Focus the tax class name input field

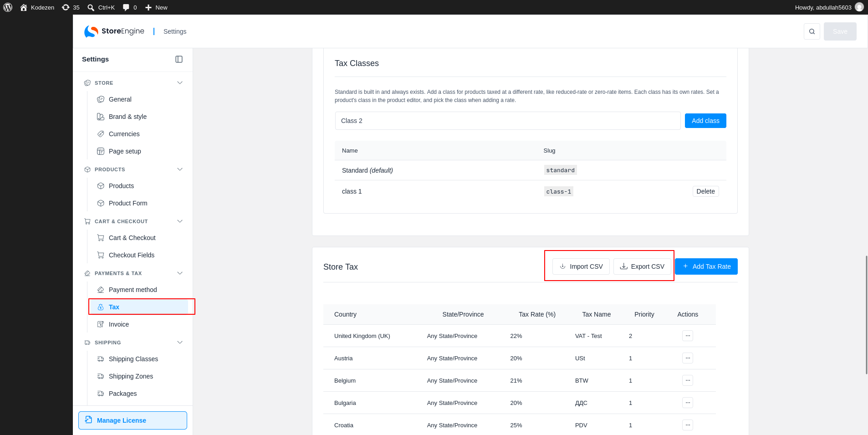coord(508,121)
